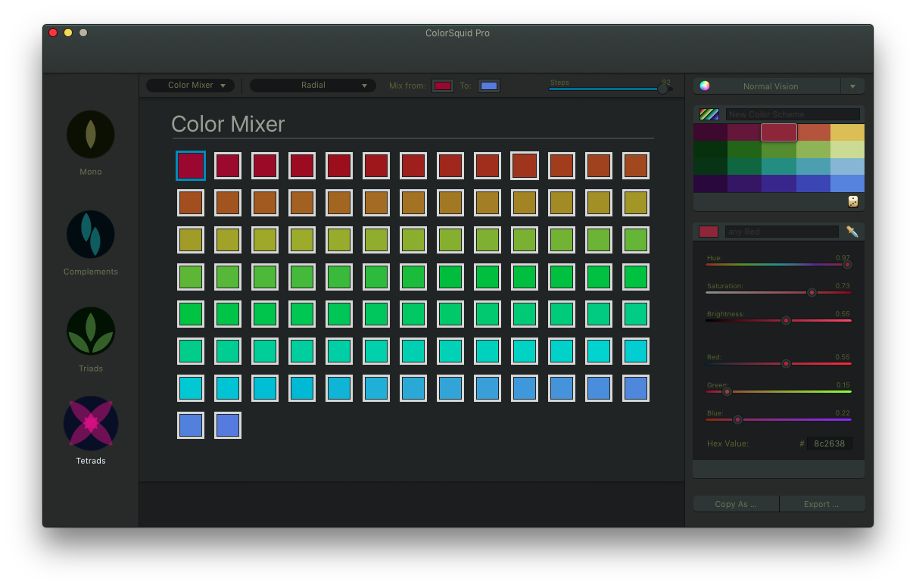Choose the Complements scheme icon
The width and height of the screenshot is (916, 588).
(x=91, y=234)
